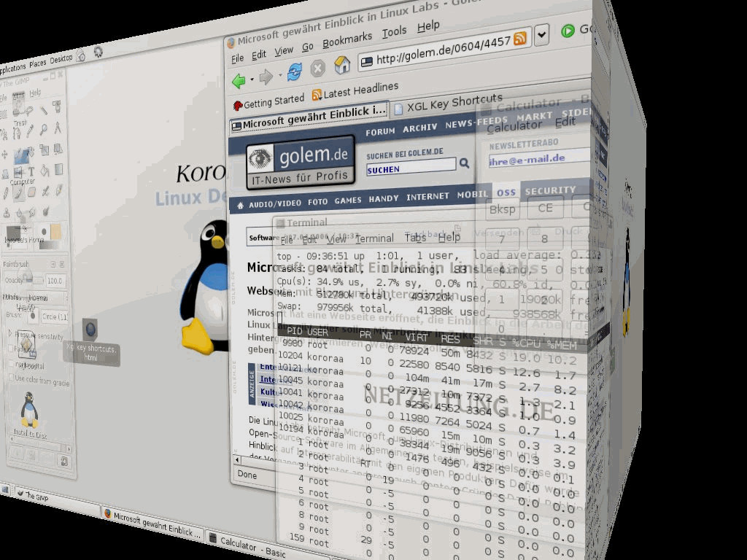Switch to The GIMP taskbar button

[x=56, y=500]
